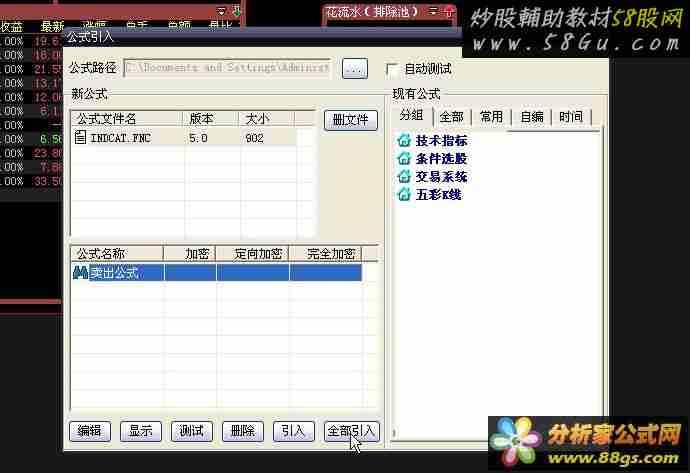This screenshot has height=473, width=690.
Task: Select the 技术指标 house icon
Action: click(x=404, y=140)
